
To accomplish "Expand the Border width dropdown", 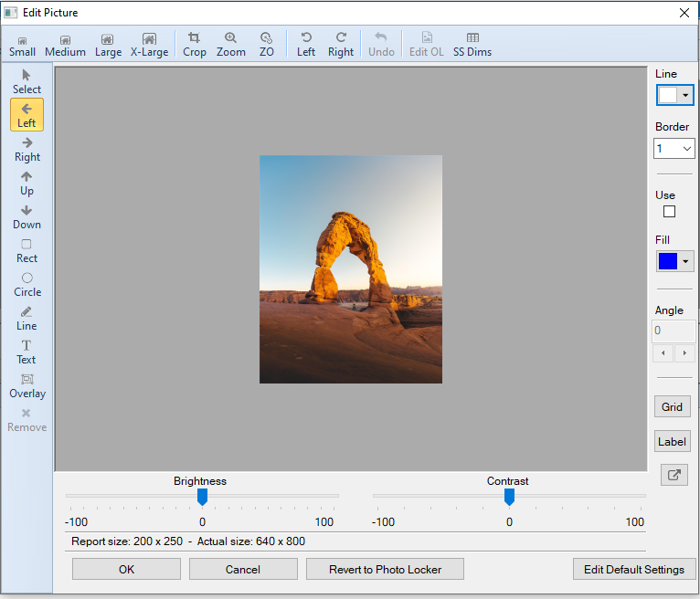I will [687, 148].
